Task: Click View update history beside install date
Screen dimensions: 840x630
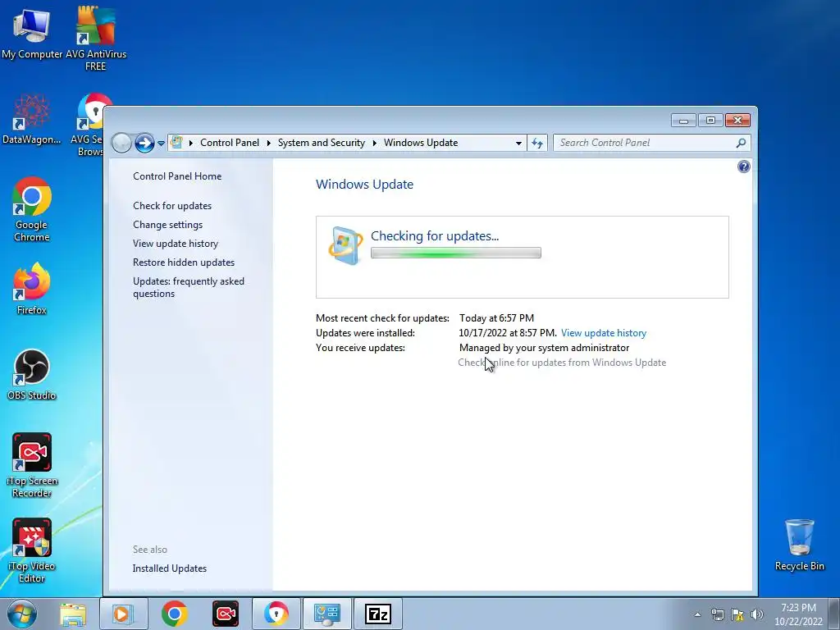Action: 604,333
